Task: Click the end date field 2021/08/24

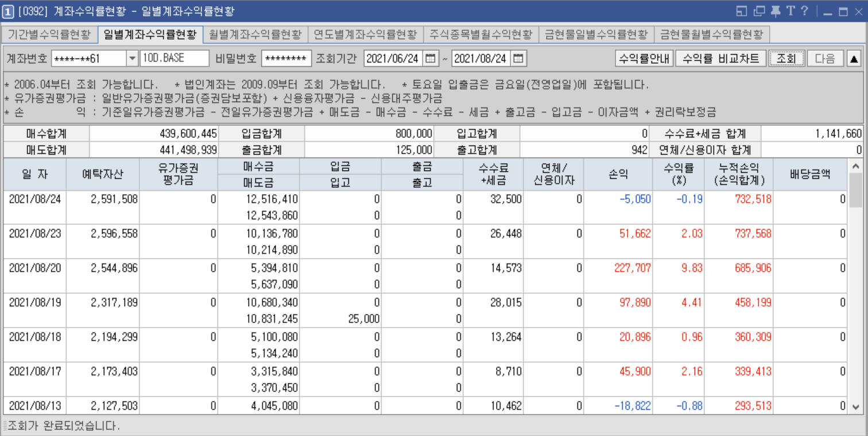Action: tap(481, 59)
